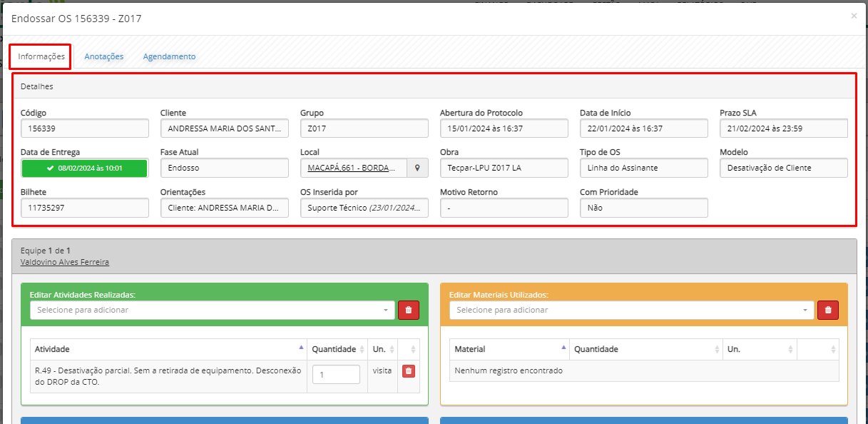Viewport: 868px width, 424px height.
Task: Sort the Material column
Action: click(x=509, y=349)
